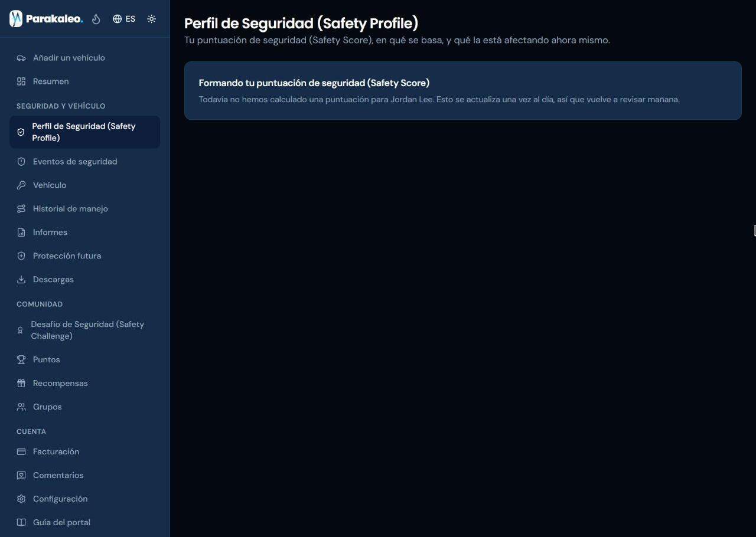The image size is (756, 537).
Task: Open Recompensas page
Action: click(x=84, y=384)
